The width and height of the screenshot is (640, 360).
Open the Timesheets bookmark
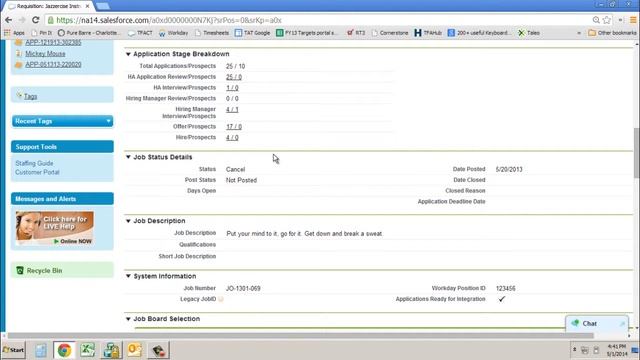click(x=212, y=33)
